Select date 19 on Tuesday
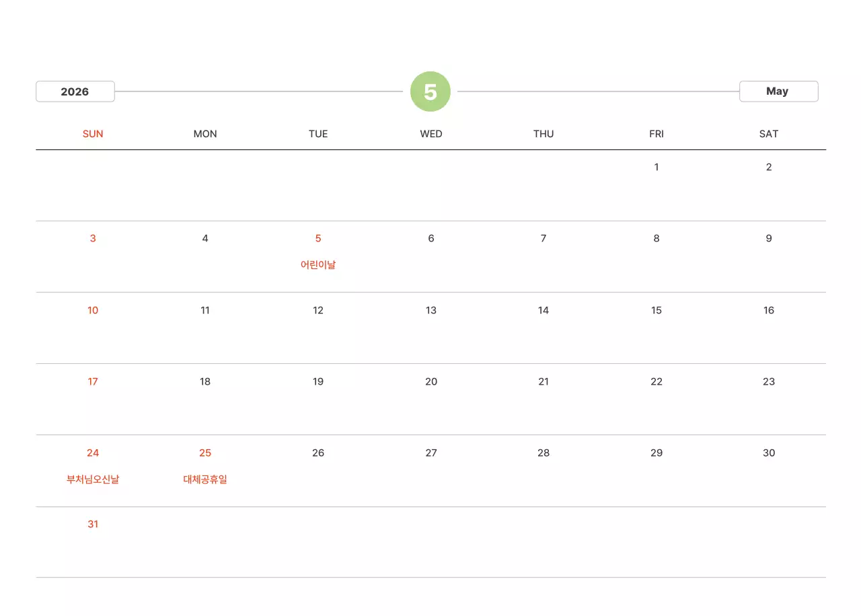 (318, 381)
